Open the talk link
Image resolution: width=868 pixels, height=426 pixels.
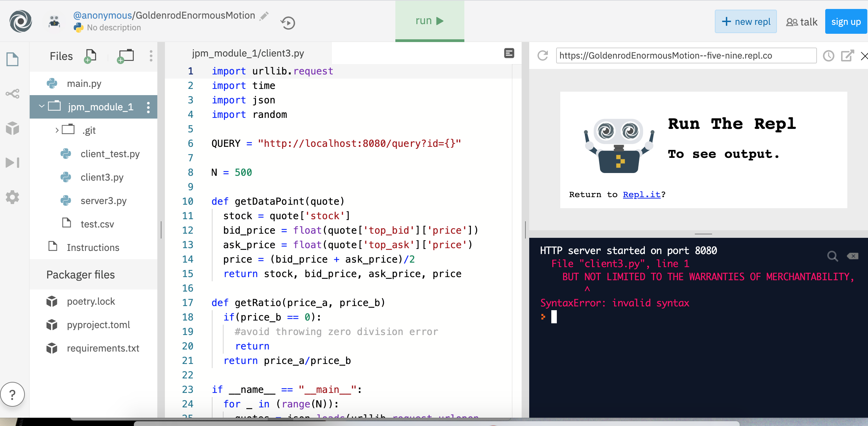click(802, 22)
